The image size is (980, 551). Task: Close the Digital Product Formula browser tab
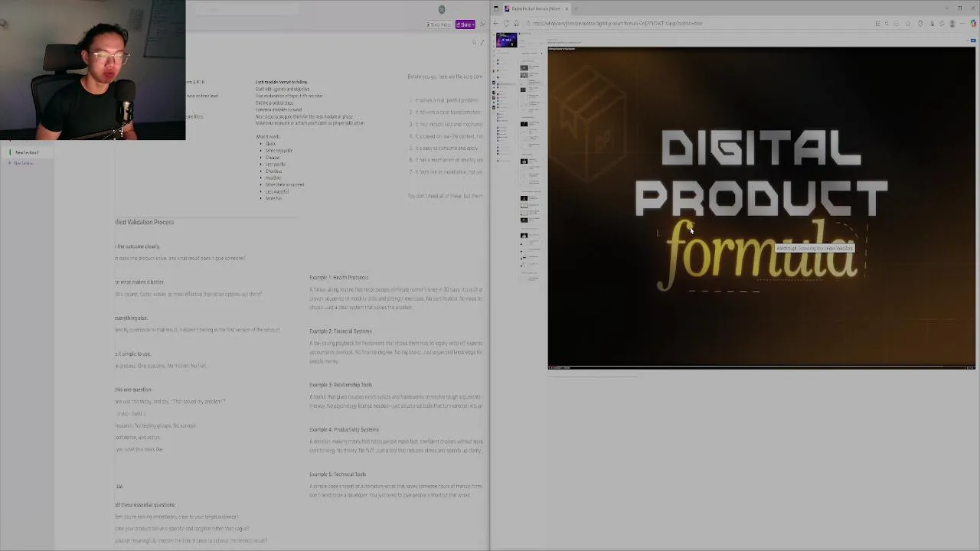point(567,8)
